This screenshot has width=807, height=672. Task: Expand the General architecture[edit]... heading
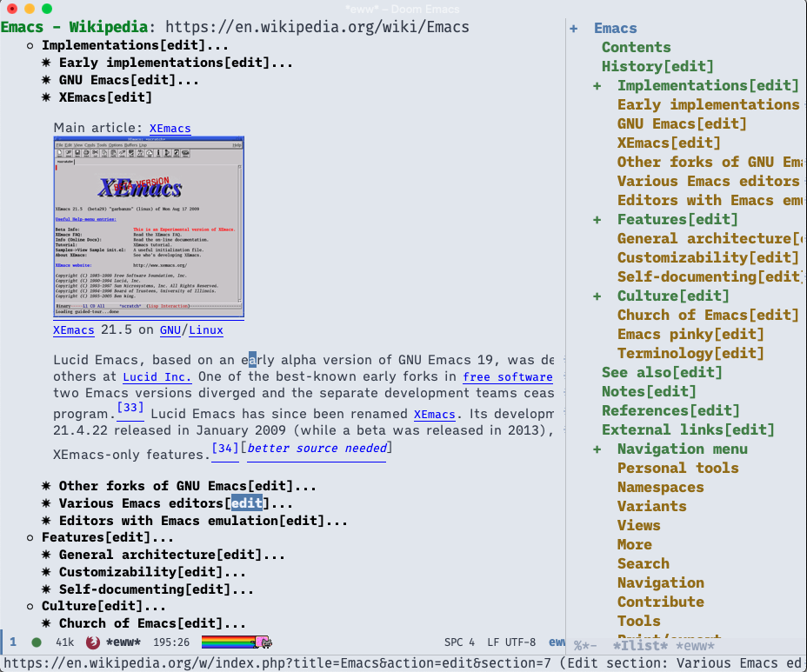[x=171, y=555]
